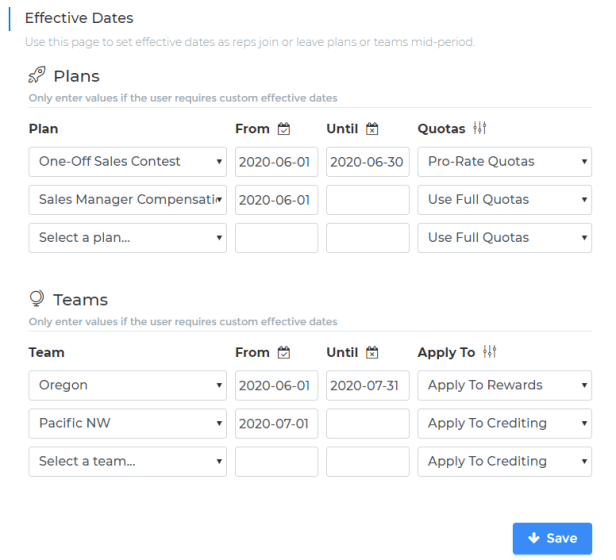Click the calendar-x icon next to Plans Until

point(372,129)
